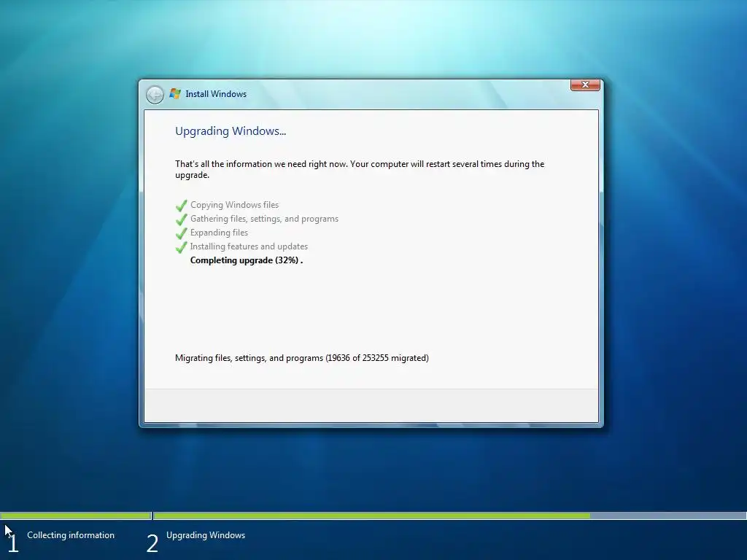Click the checkmark beside Gathering files, settings, and programs
747x560 pixels.
[182, 219]
